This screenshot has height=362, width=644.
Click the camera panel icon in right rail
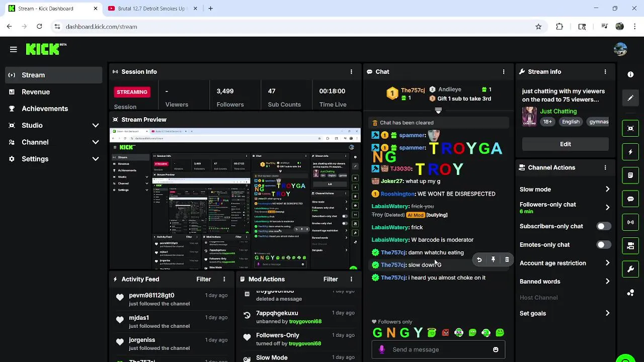[x=630, y=246]
